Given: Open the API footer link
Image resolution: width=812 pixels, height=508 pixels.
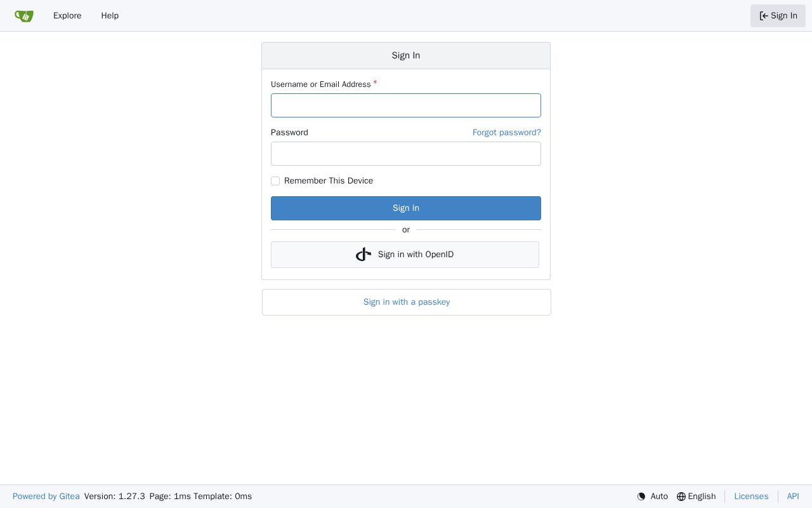Looking at the screenshot, I should pyautogui.click(x=793, y=497).
